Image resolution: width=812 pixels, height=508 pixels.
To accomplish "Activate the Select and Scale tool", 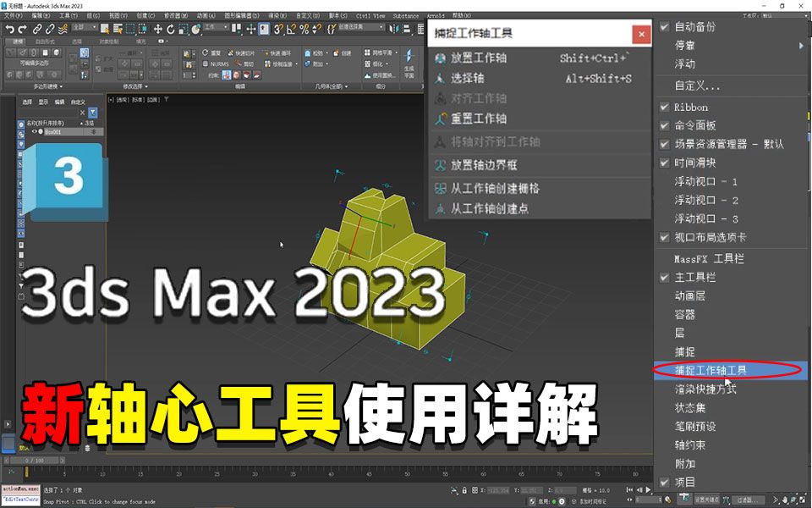I will click(184, 29).
